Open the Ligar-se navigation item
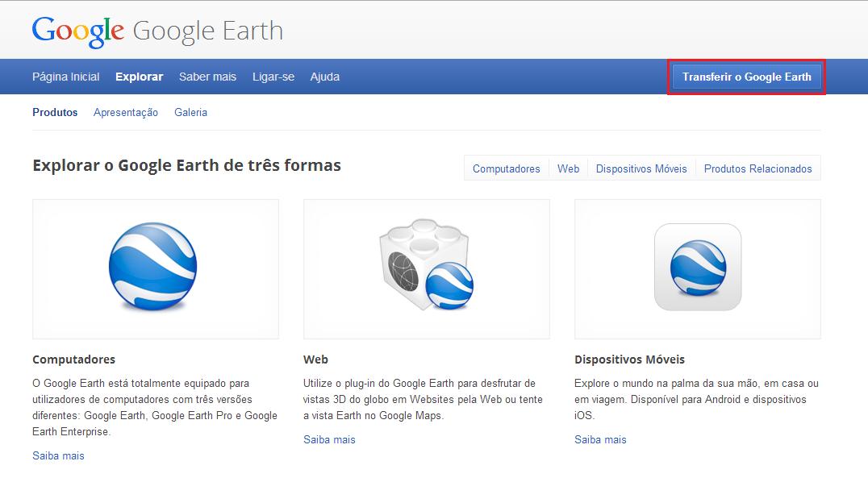Image resolution: width=868 pixels, height=478 pixels. pos(273,77)
